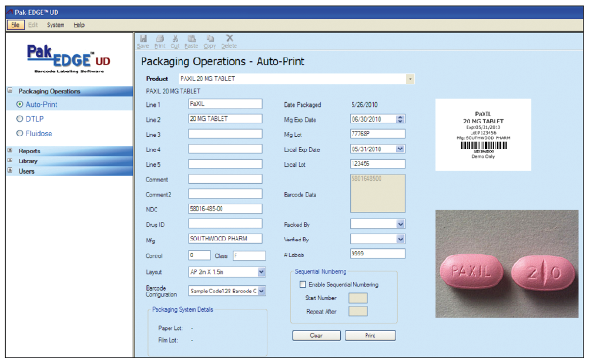Expand the Reports section
Image resolution: width=590 pixels, height=364 pixels.
[x=10, y=151]
